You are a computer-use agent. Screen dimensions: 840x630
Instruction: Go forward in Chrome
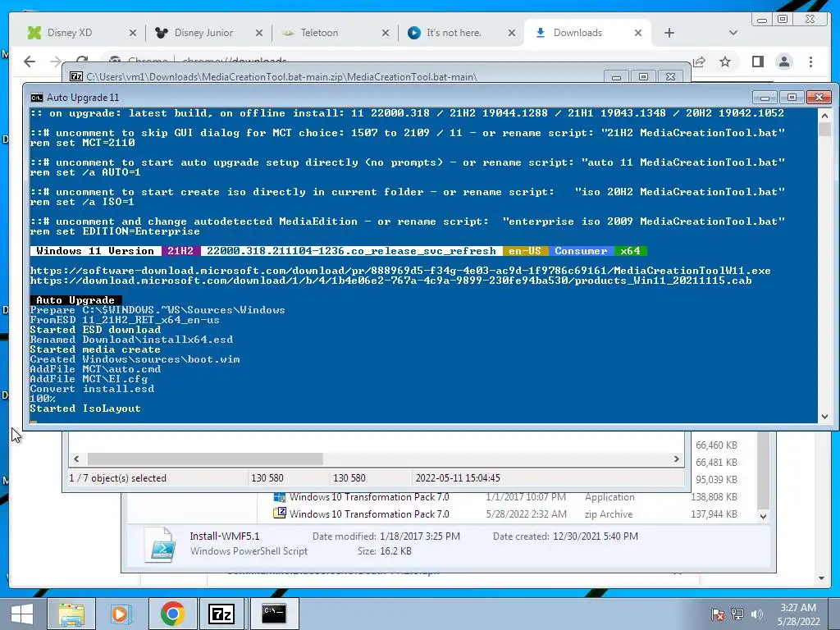56,62
